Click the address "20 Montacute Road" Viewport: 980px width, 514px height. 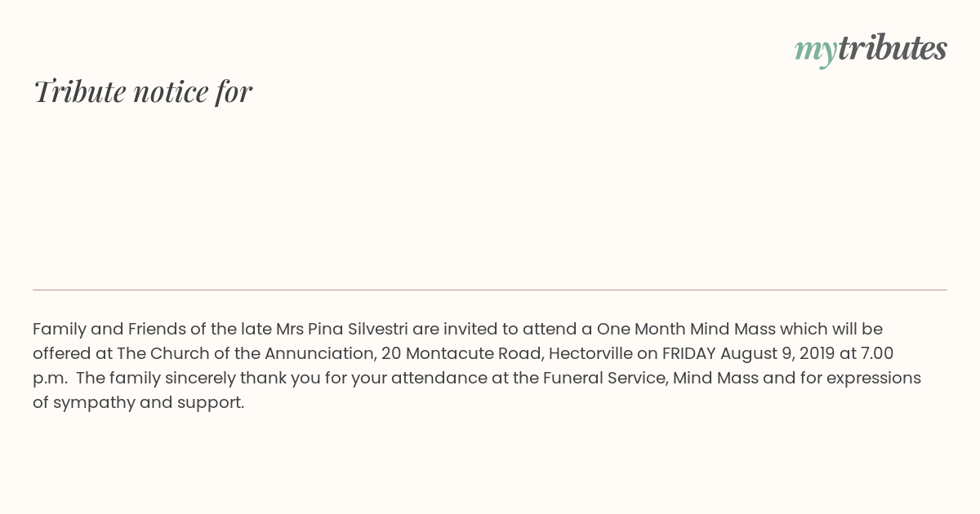460,353
